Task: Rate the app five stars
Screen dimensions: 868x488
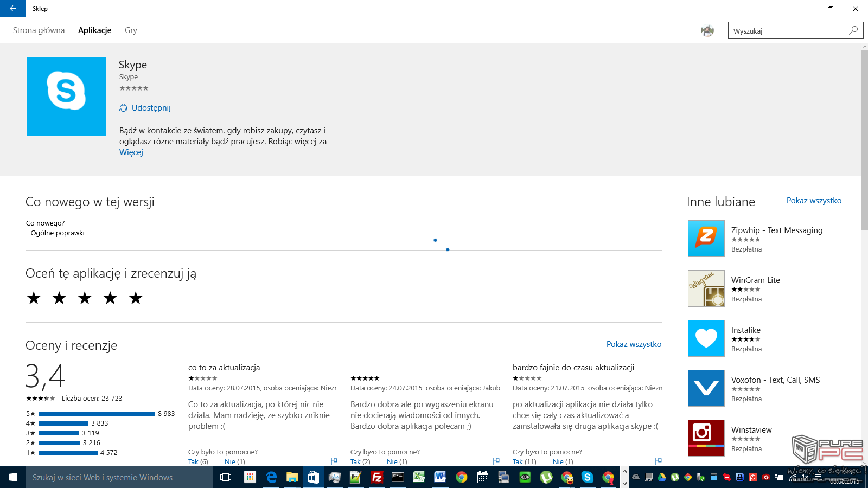Action: pos(136,298)
